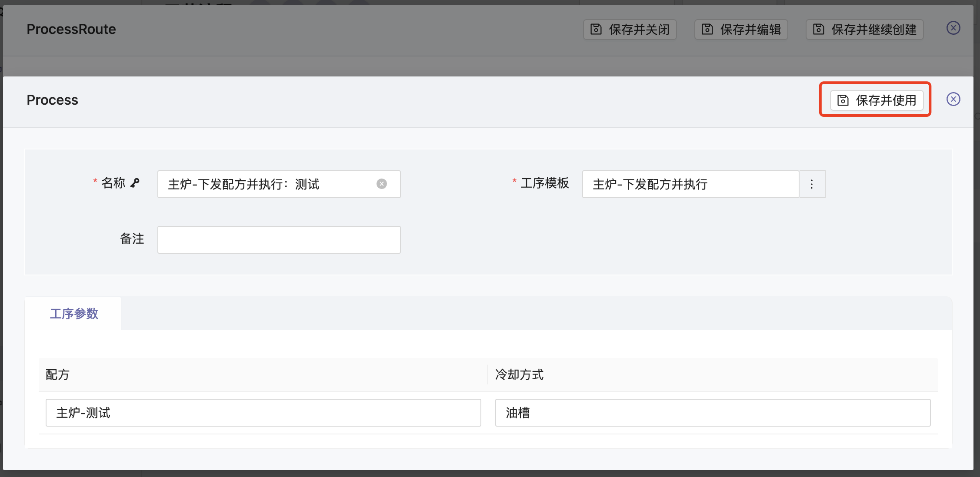Click the Process dialog title
Screen dimensions: 980x477
[x=52, y=100]
